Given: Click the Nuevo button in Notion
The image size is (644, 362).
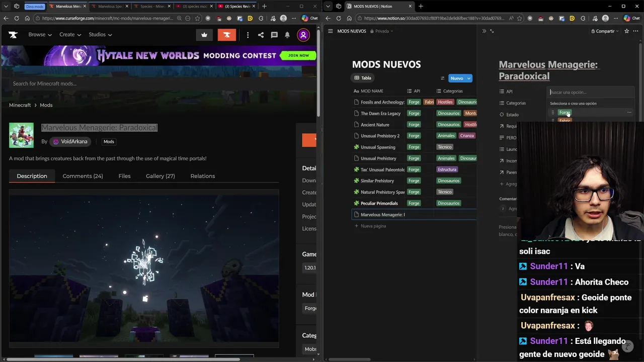Looking at the screenshot, I should (457, 78).
